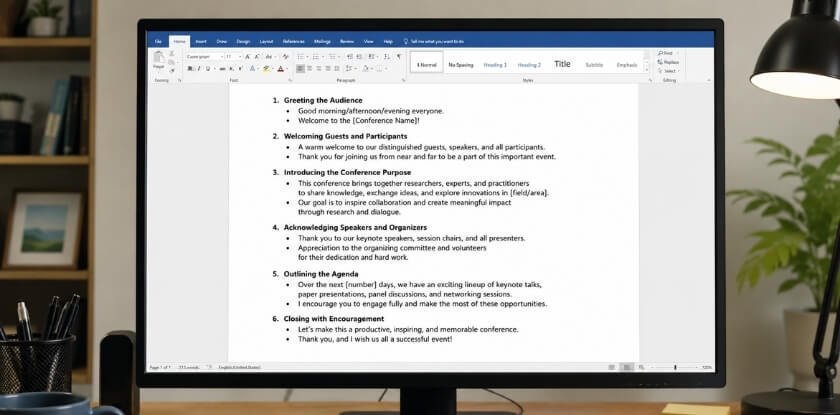Switch to the Layout tab
Image resolution: width=840 pixels, height=415 pixels.
(x=266, y=41)
